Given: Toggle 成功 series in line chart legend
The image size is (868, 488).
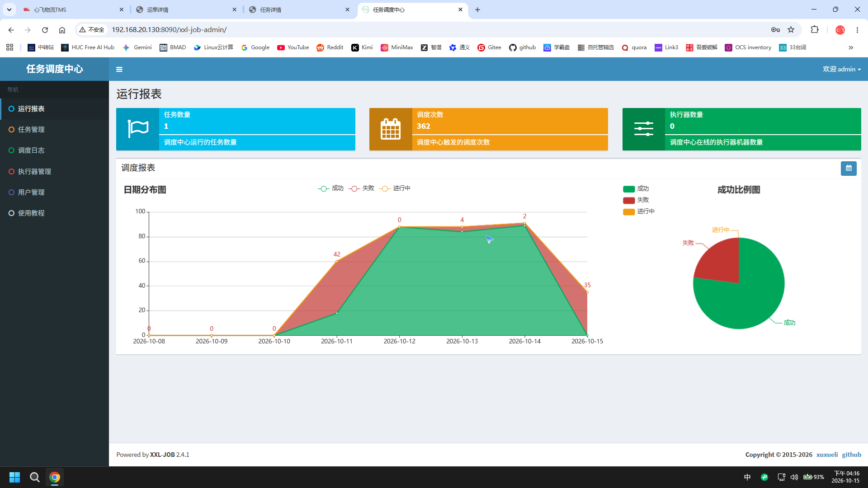Looking at the screenshot, I should 330,188.
